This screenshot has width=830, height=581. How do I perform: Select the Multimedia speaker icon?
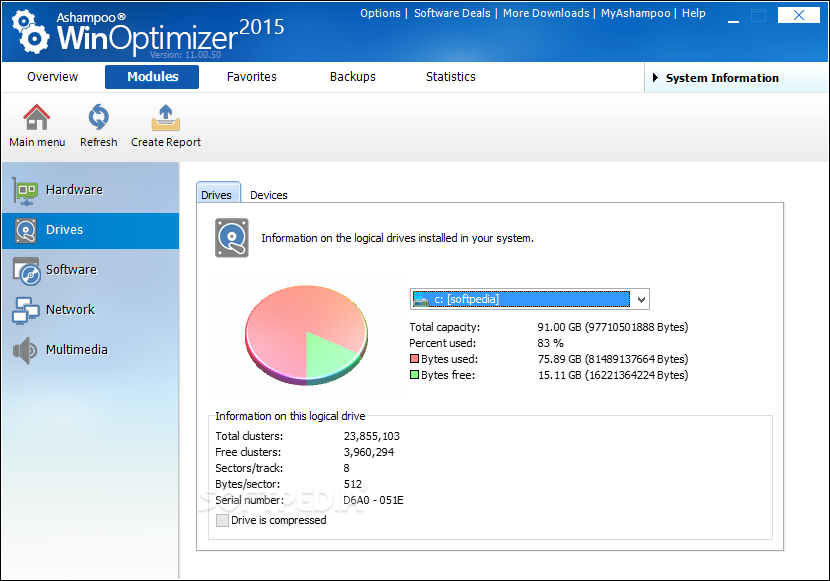pyautogui.click(x=25, y=350)
